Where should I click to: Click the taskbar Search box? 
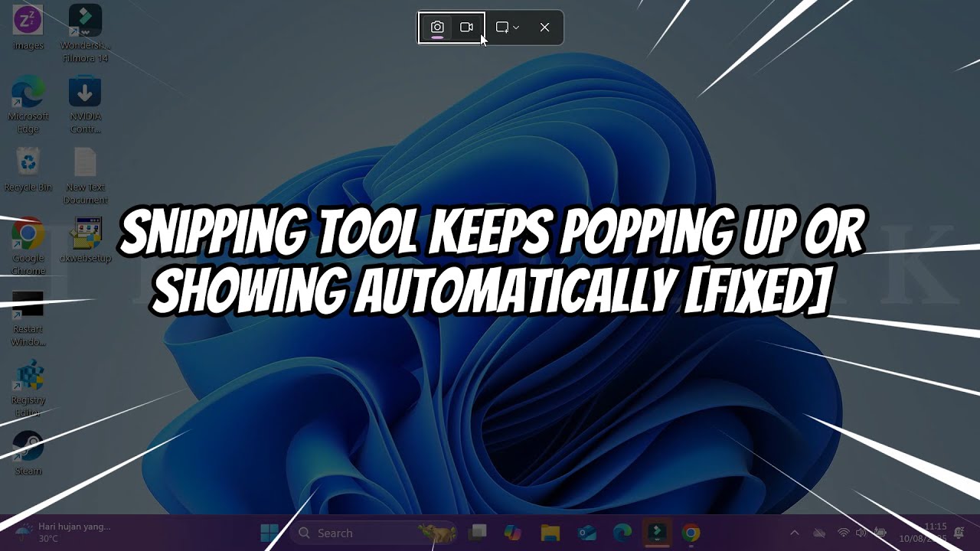tap(372, 533)
